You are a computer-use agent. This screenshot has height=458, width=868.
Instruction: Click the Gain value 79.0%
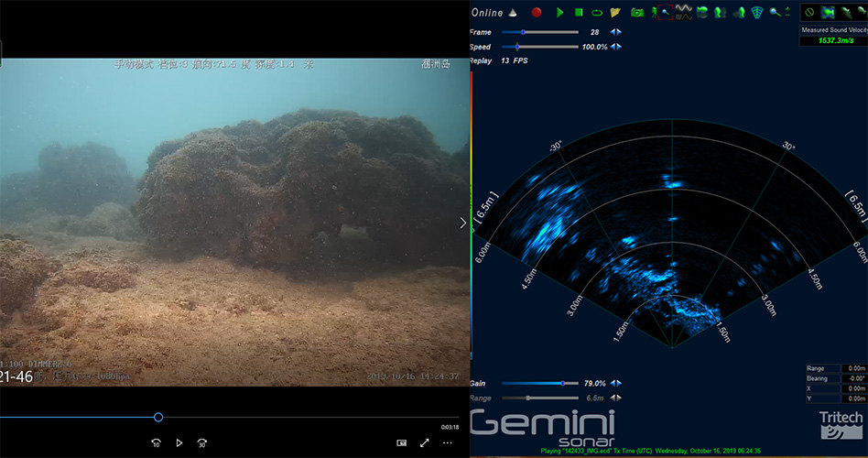pyautogui.click(x=594, y=383)
